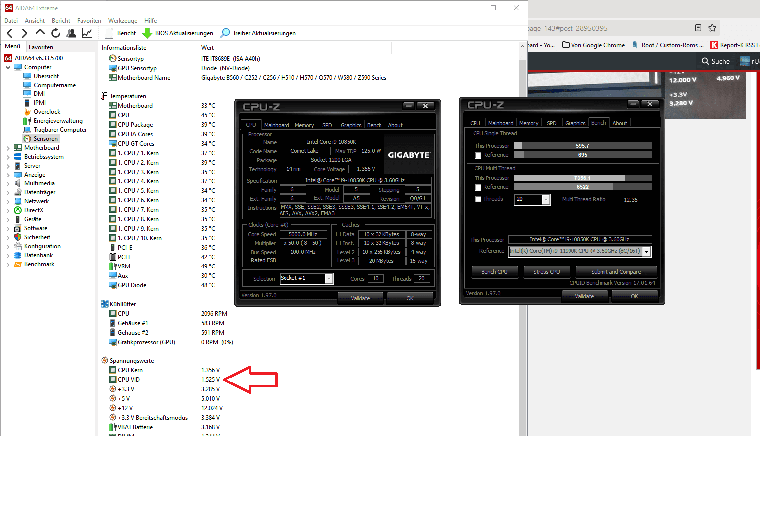The width and height of the screenshot is (760, 532).
Task: Click the Sicherheit shield icon in tree
Action: (x=18, y=237)
